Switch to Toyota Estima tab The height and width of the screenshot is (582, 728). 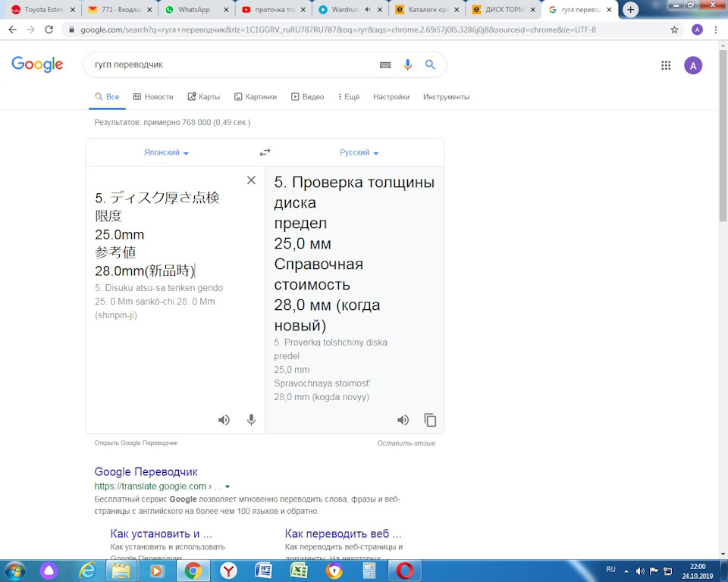[x=43, y=9]
